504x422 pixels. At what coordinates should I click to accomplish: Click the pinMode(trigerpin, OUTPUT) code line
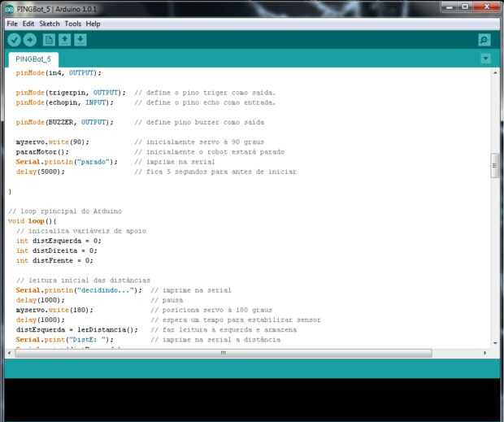click(x=71, y=93)
